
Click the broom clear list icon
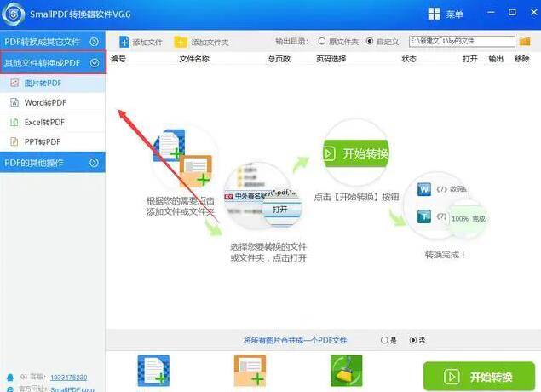(x=347, y=371)
